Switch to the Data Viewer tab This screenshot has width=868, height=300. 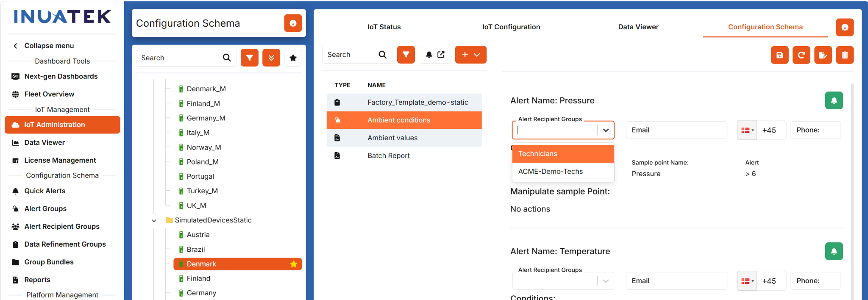click(638, 27)
